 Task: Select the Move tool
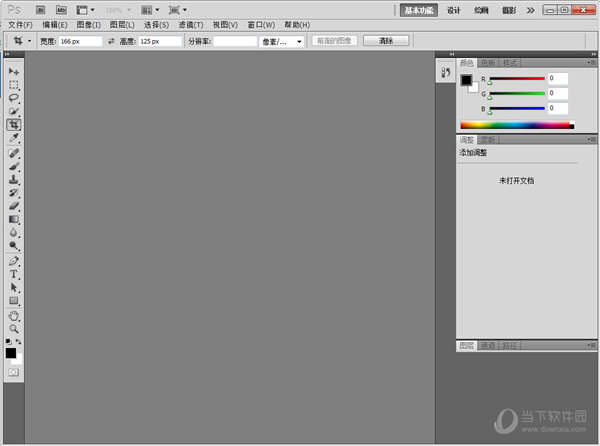(x=14, y=72)
